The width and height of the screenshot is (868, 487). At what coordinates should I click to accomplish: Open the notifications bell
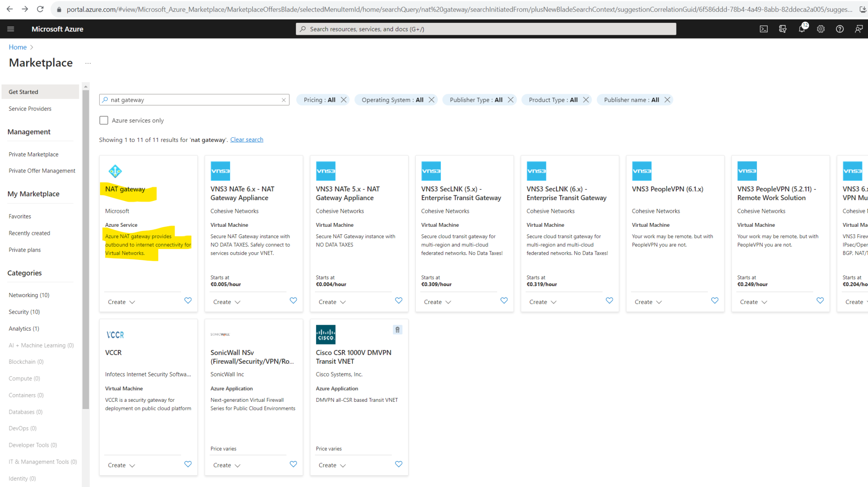point(802,29)
